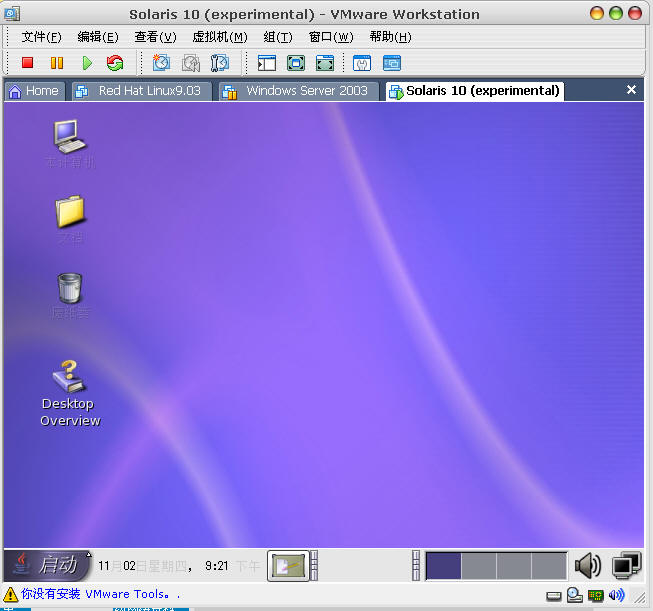Toggle the sidebar view icon
This screenshot has width=653, height=611.
click(267, 63)
